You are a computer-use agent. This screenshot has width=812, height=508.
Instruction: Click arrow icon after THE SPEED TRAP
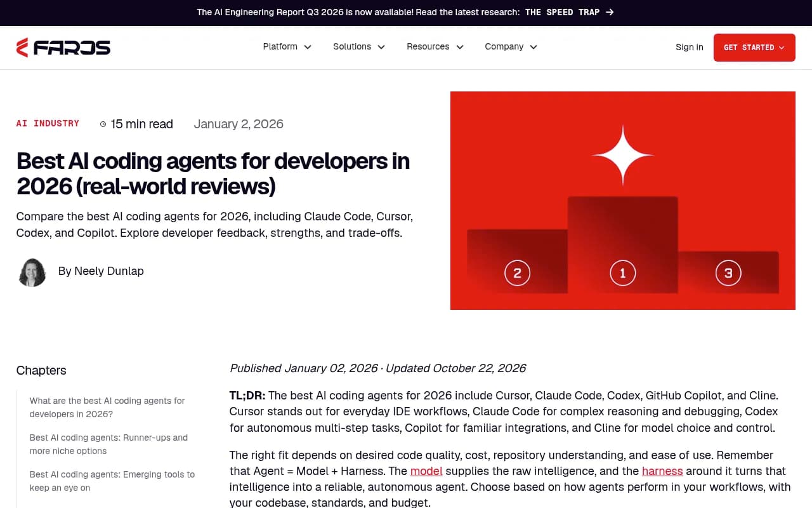(x=610, y=12)
